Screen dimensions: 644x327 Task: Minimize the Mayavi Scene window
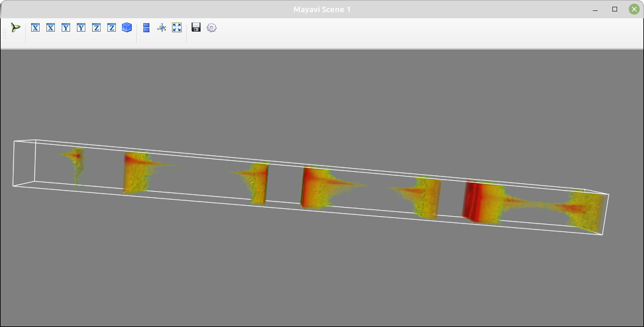point(595,9)
